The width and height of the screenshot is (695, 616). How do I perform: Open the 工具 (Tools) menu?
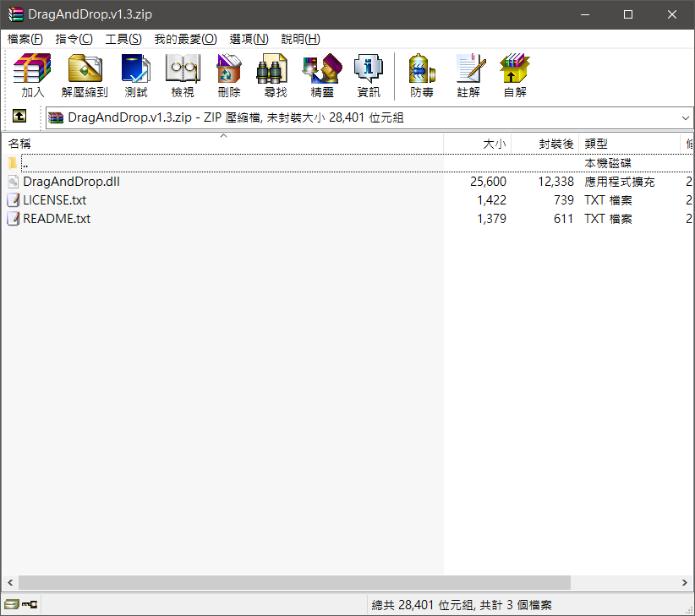(x=123, y=39)
